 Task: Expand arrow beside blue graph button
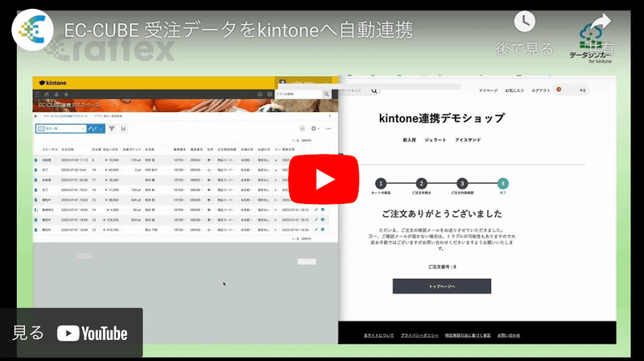102,129
